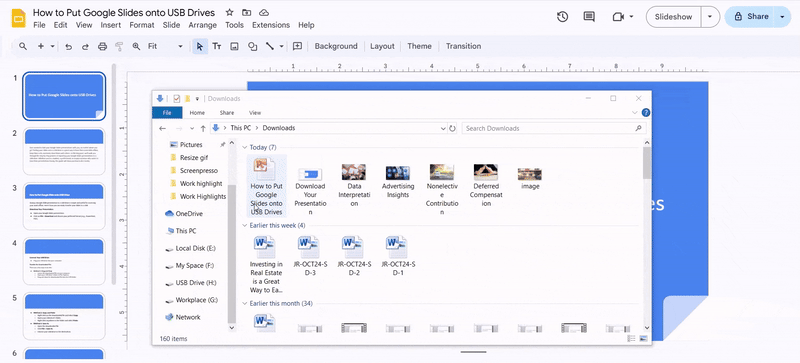Select the Text box tool
800x363 pixels.
point(217,46)
